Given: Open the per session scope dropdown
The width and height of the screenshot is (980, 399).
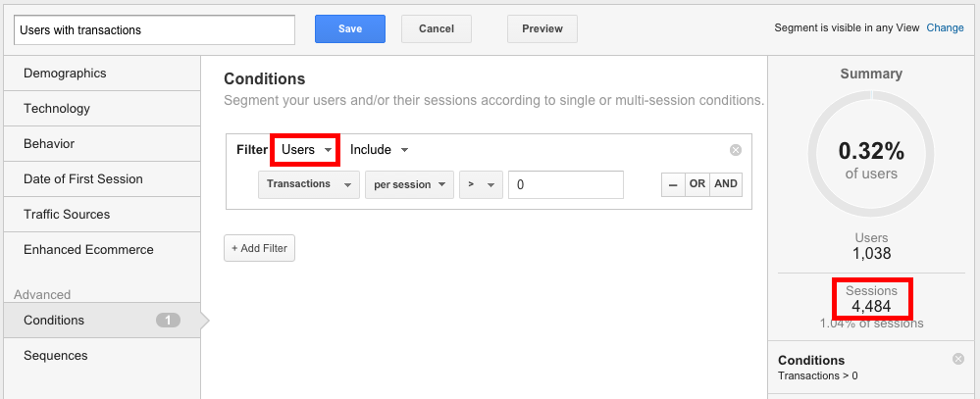Looking at the screenshot, I should (x=409, y=184).
